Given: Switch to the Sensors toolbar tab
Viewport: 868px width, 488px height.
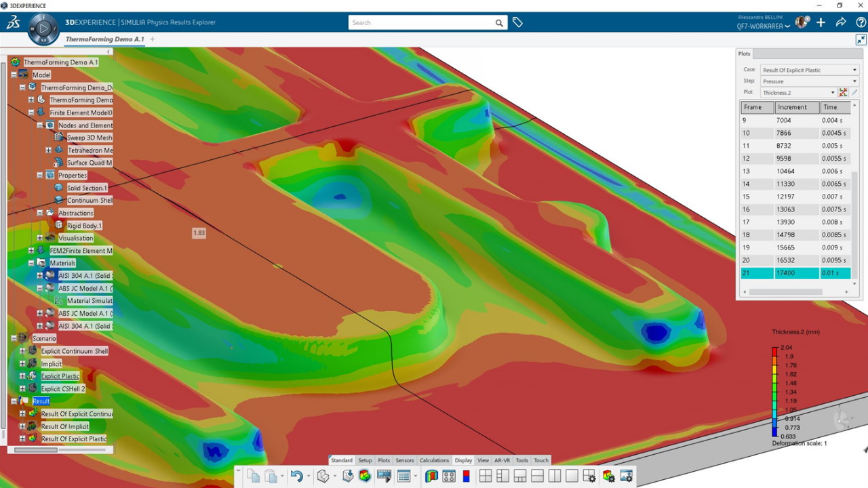Looking at the screenshot, I should (x=405, y=460).
